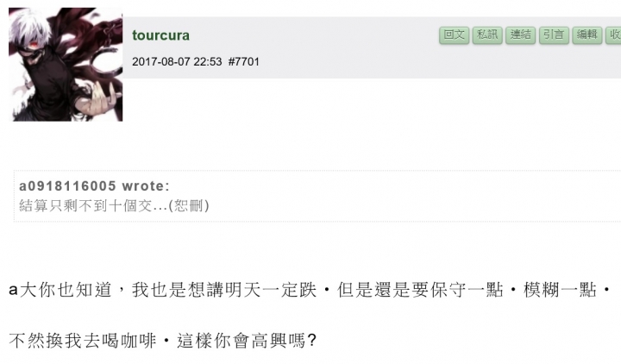Click quoted author name a0918116005
The image size is (621, 364).
tap(67, 186)
